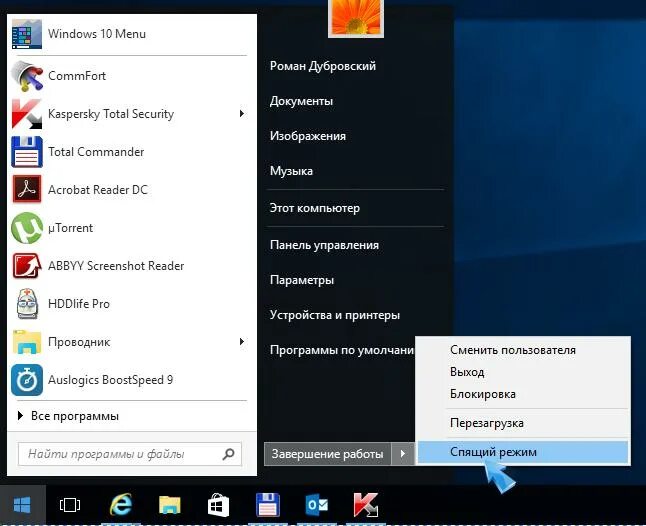Open ABBYY Screenshot Reader icon
Viewport: 646px width, 526px height.
click(x=27, y=266)
